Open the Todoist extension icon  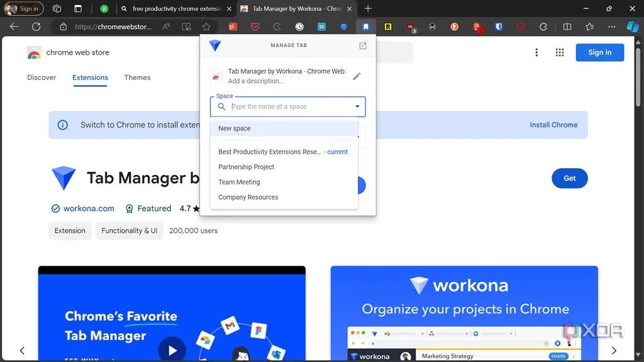[x=233, y=26]
